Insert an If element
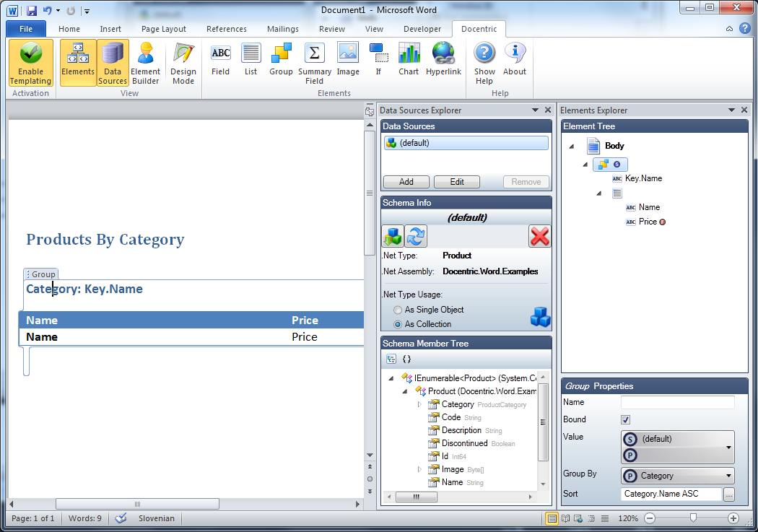Screen dimensions: 758x532 378,59
